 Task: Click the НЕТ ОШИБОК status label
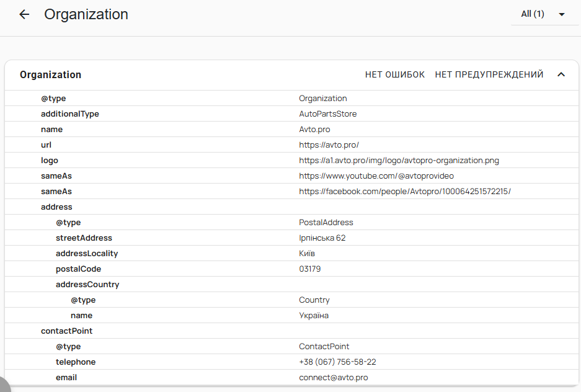coord(394,74)
